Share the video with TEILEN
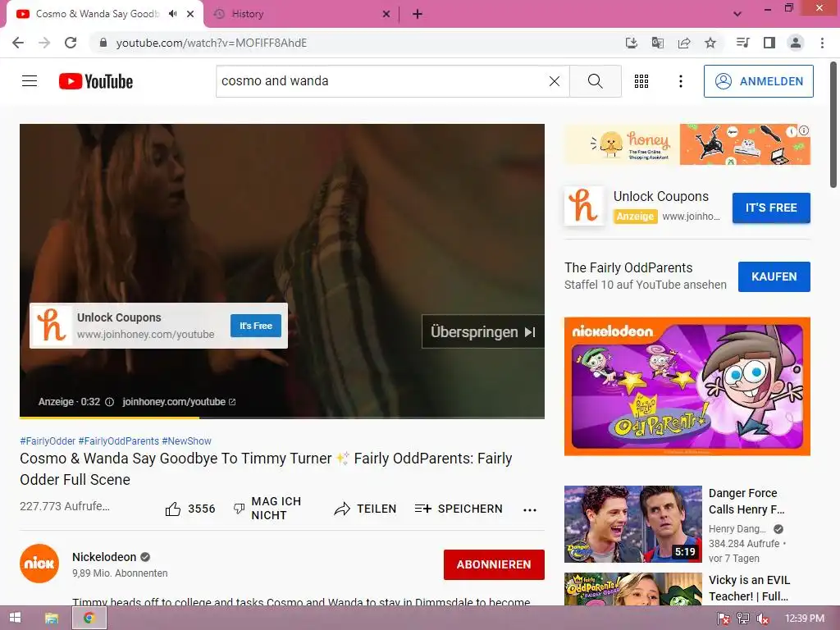The height and width of the screenshot is (630, 840). 365,509
